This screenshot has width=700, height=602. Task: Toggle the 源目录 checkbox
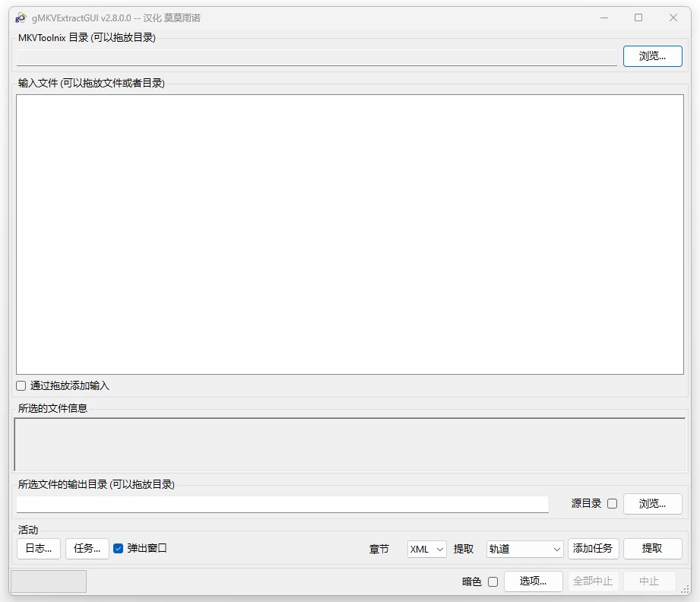click(x=612, y=503)
